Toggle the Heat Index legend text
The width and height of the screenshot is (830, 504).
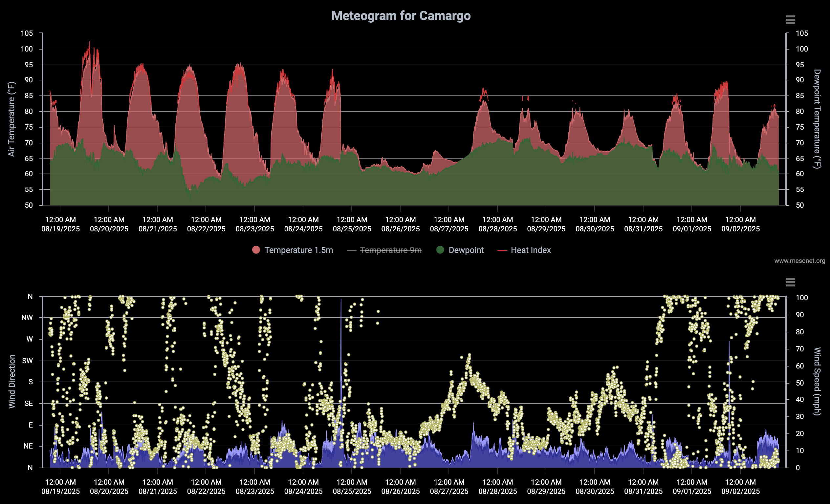point(531,250)
